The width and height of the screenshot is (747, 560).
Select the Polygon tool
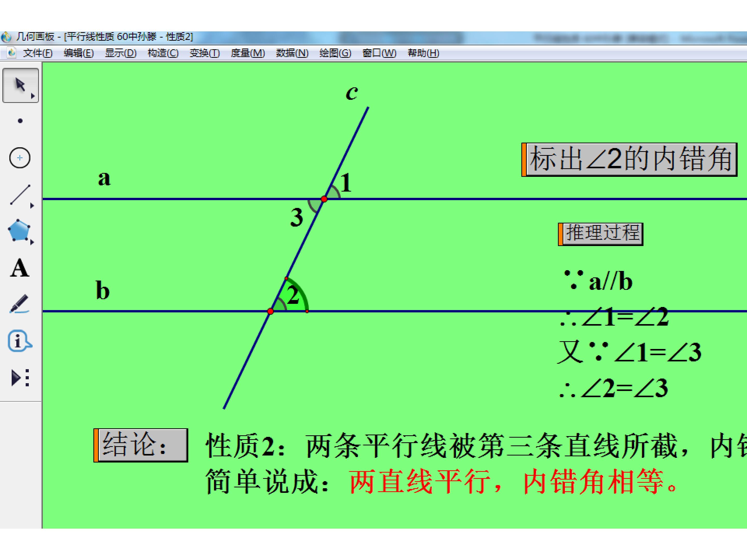19,231
